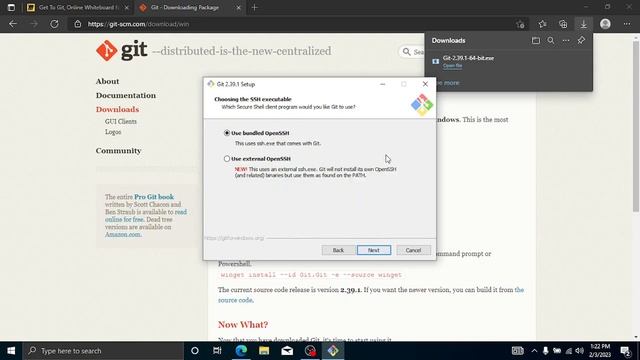Open Microsoft Edge from taskbar
640x360 pixels.
point(241,351)
